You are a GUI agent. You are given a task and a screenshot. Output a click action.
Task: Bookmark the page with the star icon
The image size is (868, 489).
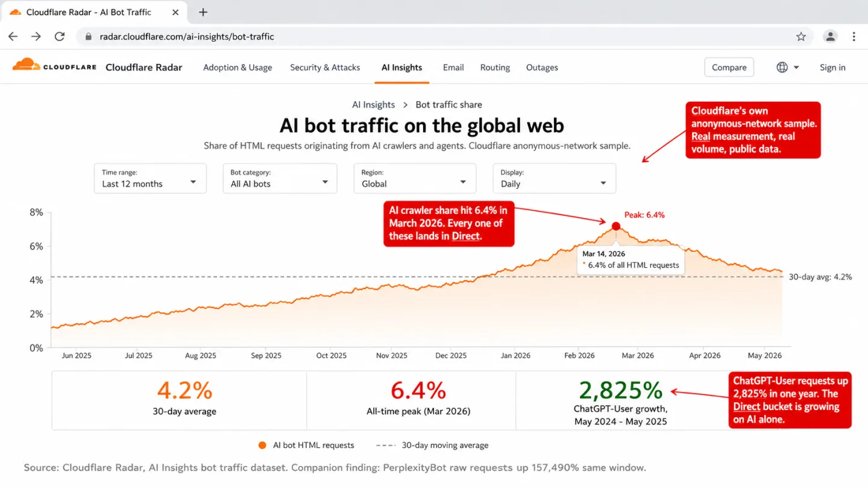801,37
